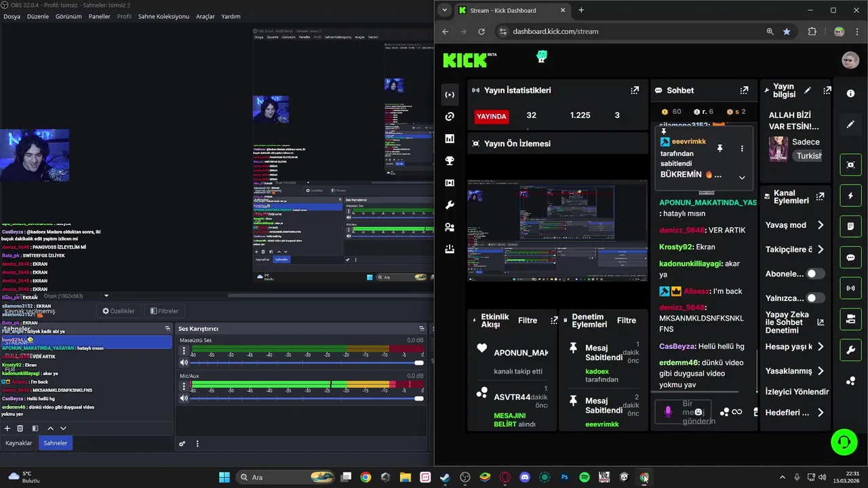868x488 pixels.
Task: Toggle chat bubble widget in right rail
Action: pos(850,258)
